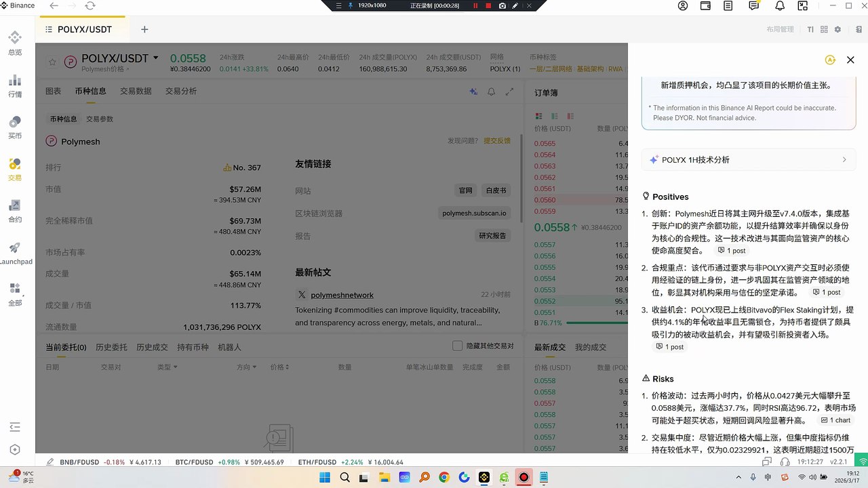Open the 机器人 tab
The height and width of the screenshot is (488, 868).
[229, 347]
